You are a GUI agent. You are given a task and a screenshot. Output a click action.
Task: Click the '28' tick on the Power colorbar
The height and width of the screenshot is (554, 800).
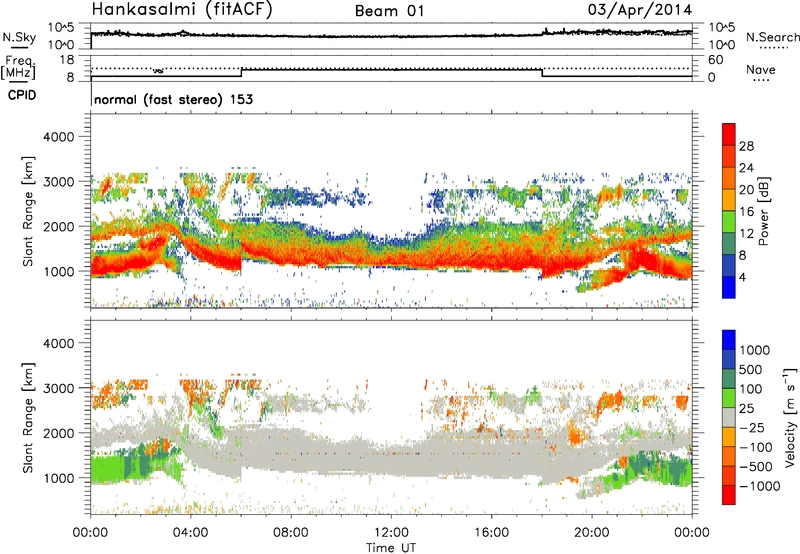746,146
